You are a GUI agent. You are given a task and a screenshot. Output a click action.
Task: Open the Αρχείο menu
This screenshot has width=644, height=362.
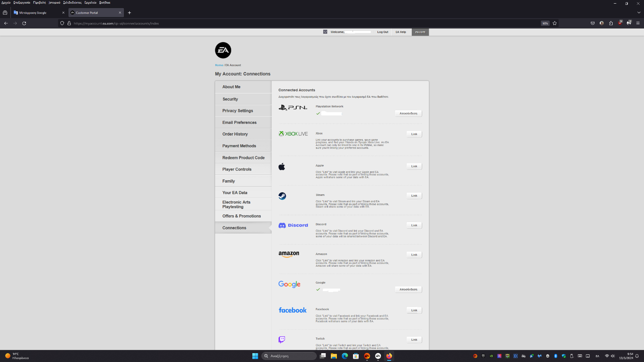pos(6,2)
